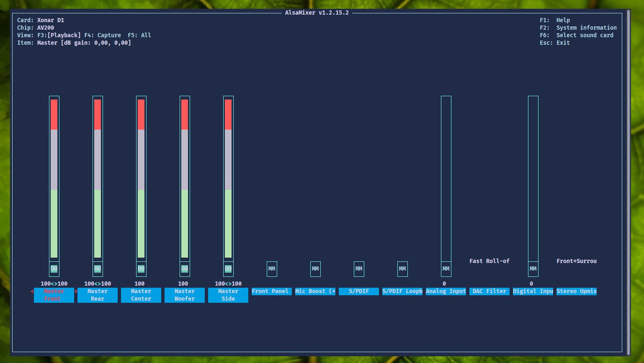The width and height of the screenshot is (644, 363).
Task: Click the Digital Input 0 value
Action: click(531, 284)
